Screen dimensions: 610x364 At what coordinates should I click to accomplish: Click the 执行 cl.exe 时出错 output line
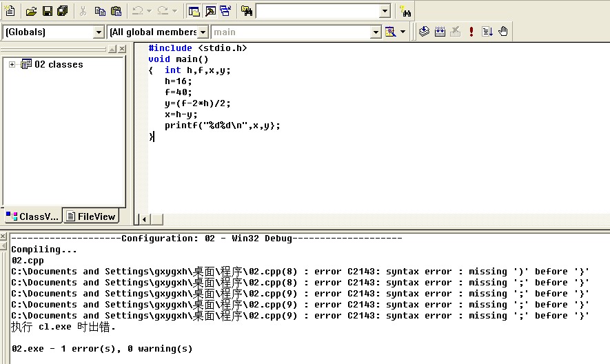click(63, 327)
